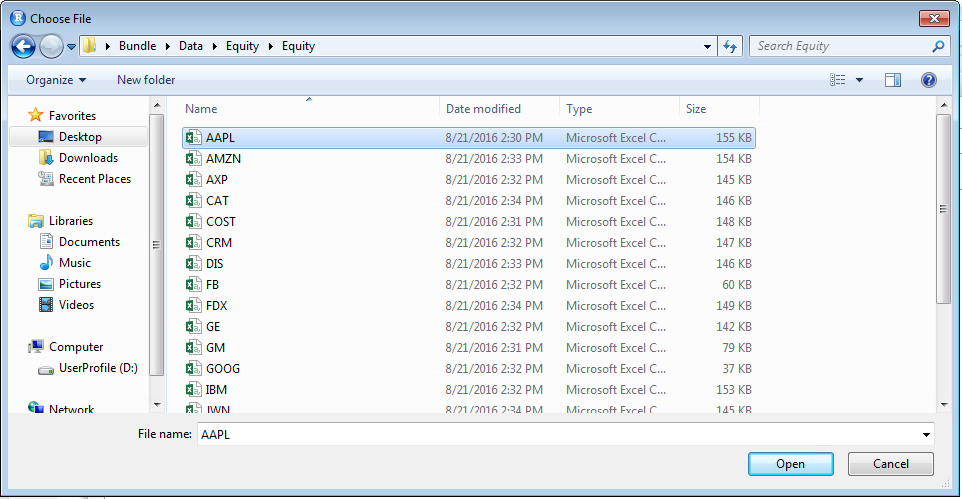Open recent locations dropdown beside Forward
962x499 pixels.
(71, 47)
